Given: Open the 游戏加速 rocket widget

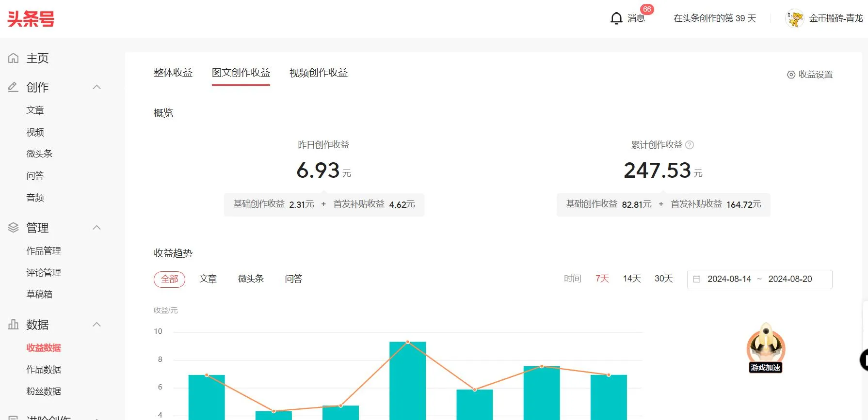Looking at the screenshot, I should pyautogui.click(x=766, y=348).
